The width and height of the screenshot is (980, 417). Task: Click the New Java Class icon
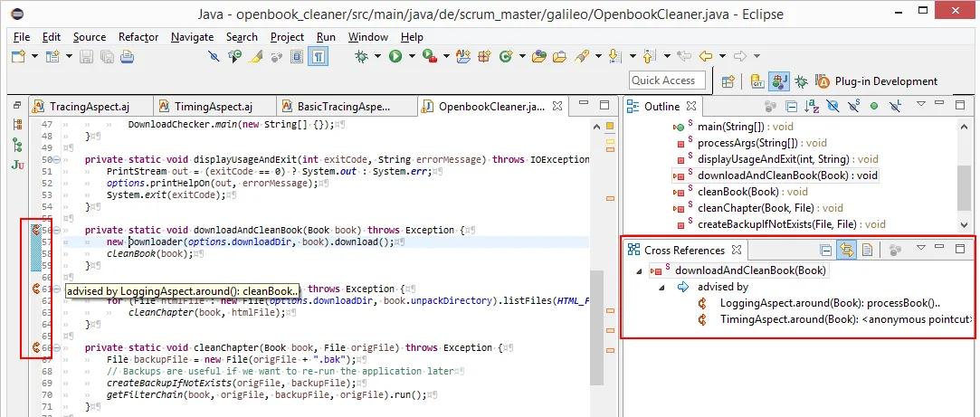coord(505,57)
